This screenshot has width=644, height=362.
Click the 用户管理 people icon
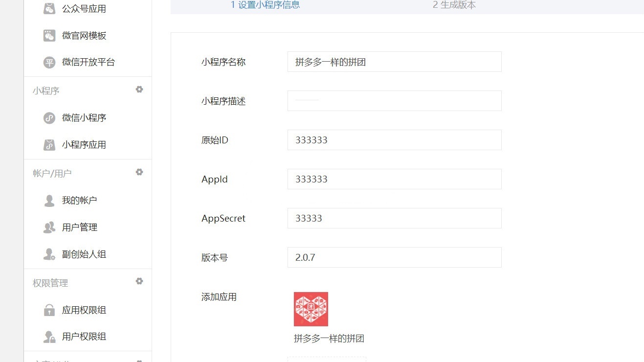(49, 227)
